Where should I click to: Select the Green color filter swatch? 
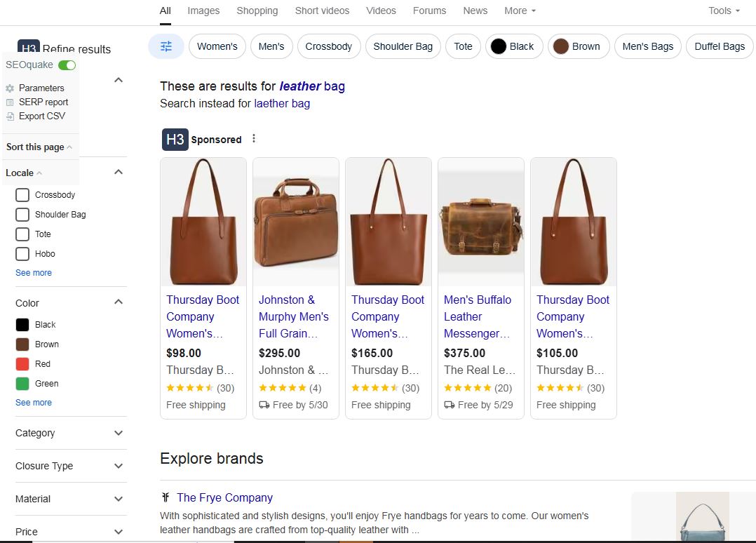coord(22,383)
